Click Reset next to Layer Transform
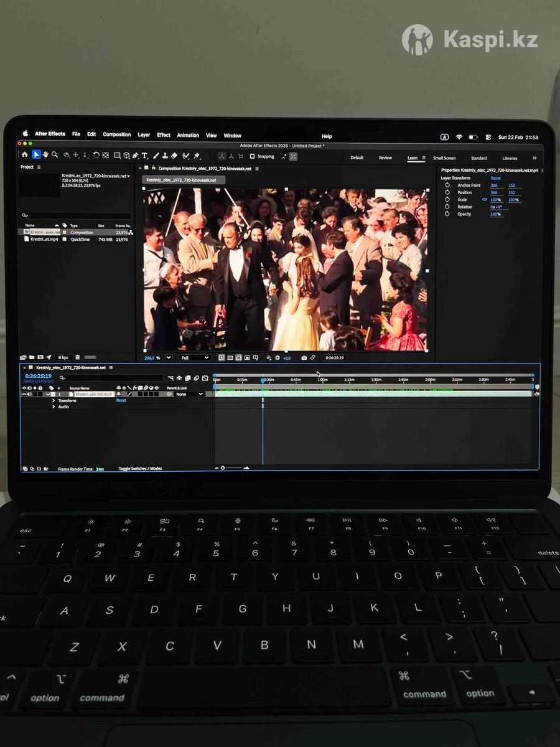 495,178
